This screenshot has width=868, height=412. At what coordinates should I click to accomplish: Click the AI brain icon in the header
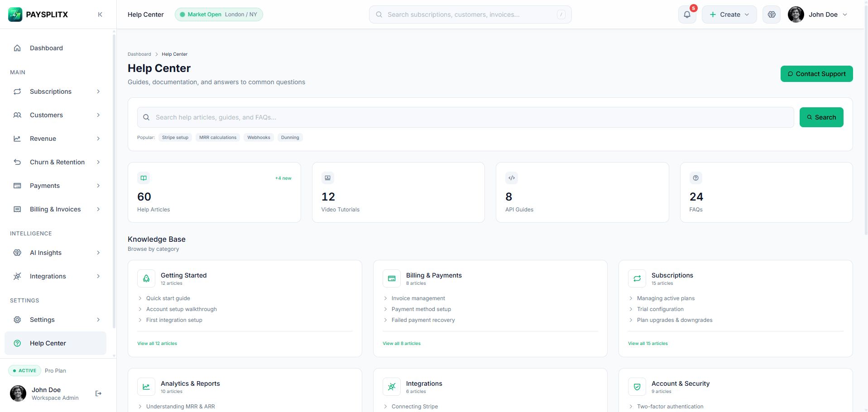[772, 14]
